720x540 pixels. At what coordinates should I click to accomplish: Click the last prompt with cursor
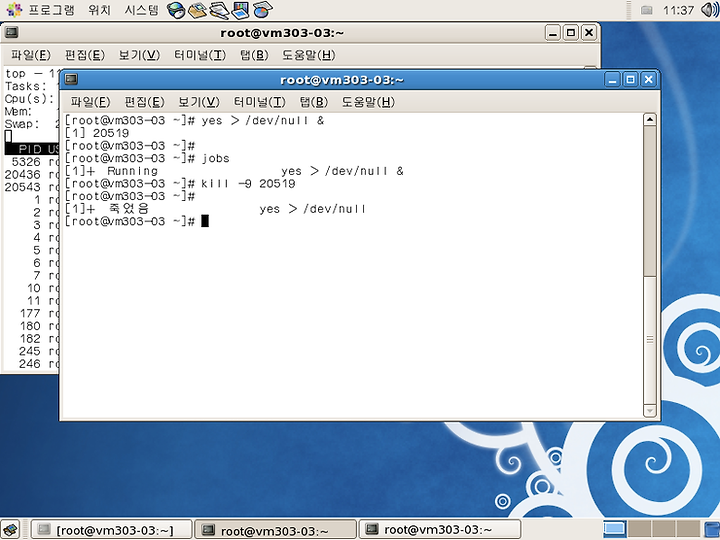point(137,221)
